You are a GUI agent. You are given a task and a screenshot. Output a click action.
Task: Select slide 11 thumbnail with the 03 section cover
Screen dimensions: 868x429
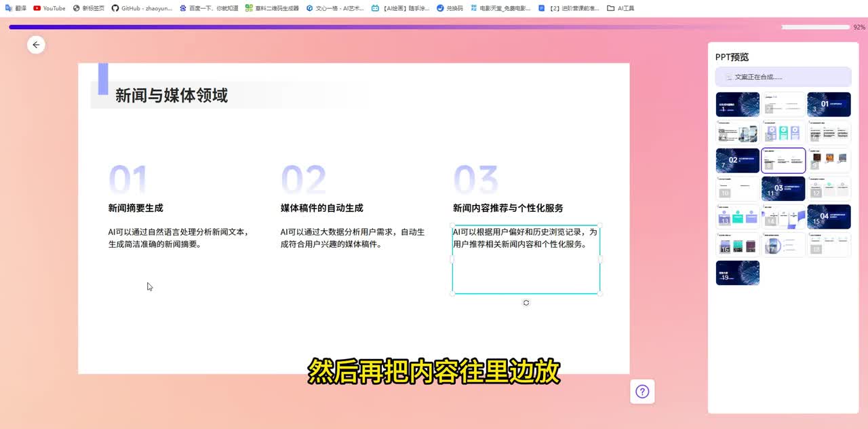(783, 189)
